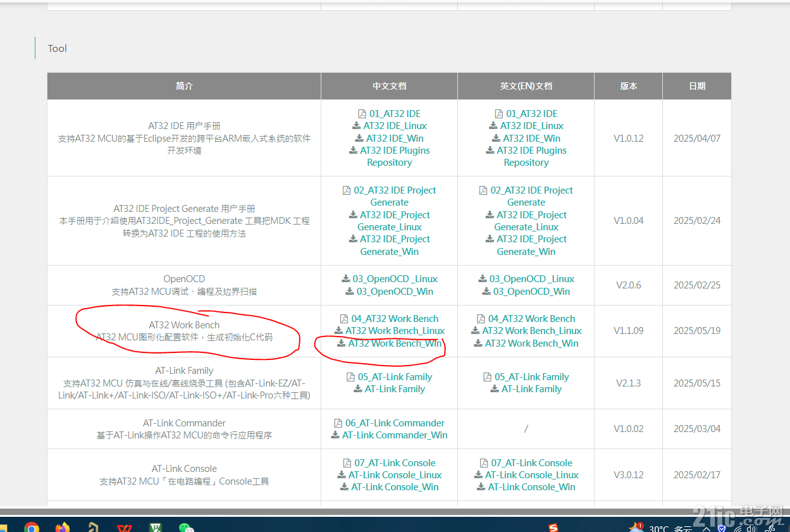
Task: Click download icon of Chinese AT32 IDE_Project Generate_Linux
Action: [354, 215]
